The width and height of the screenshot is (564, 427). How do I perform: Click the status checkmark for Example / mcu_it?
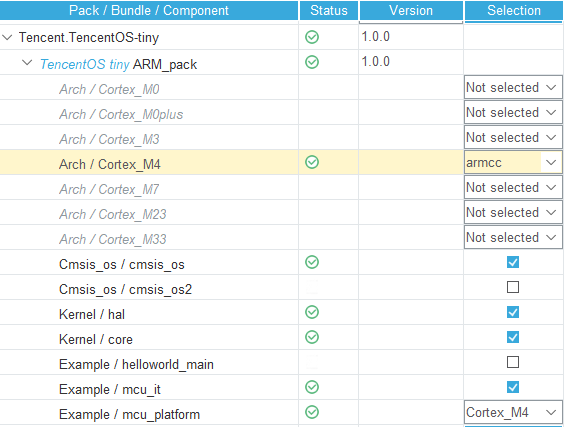(312, 387)
